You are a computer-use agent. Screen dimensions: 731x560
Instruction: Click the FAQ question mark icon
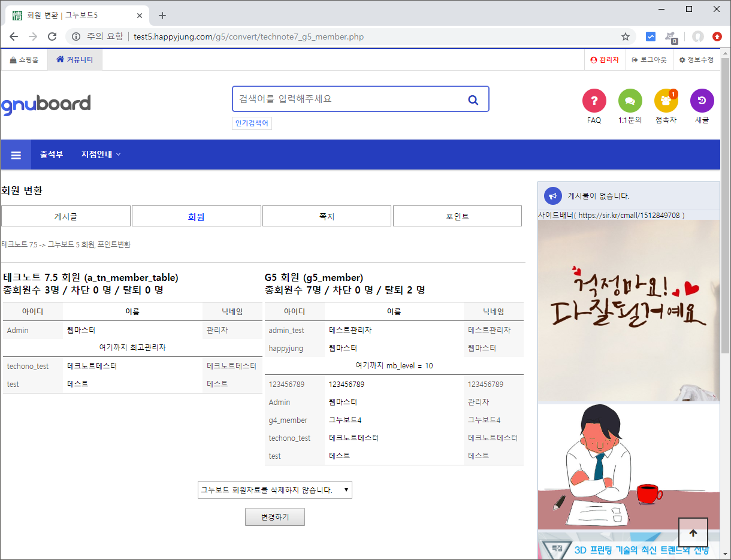tap(594, 101)
